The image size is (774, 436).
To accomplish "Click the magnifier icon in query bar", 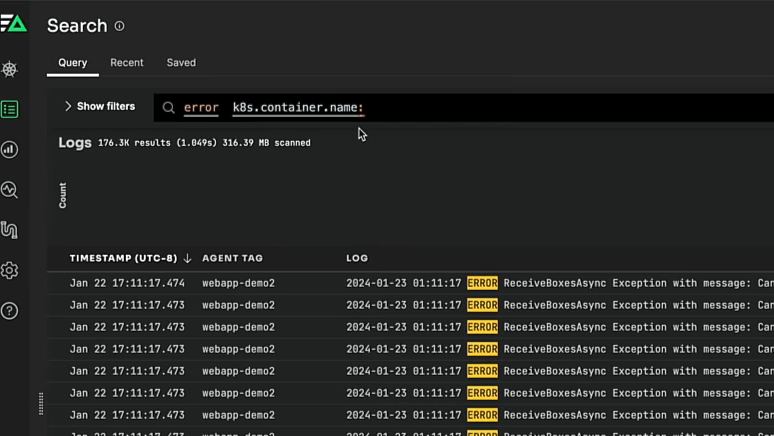I will (168, 108).
